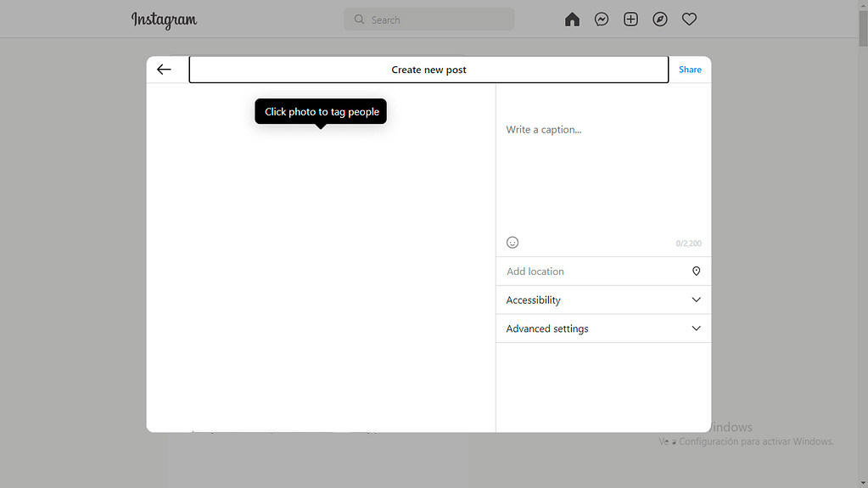The image size is (868, 488).
Task: Open the emoji picker smiley icon
Action: (512, 243)
